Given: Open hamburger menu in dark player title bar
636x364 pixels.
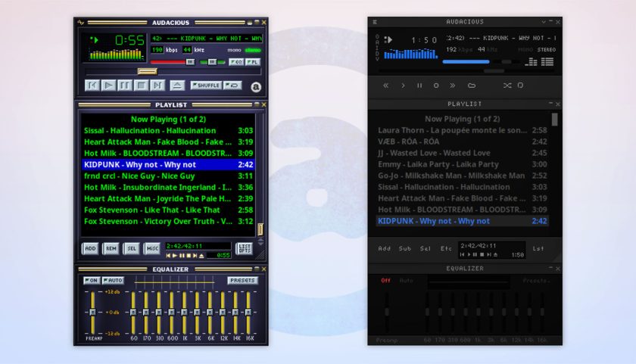Looking at the screenshot, I should 375,22.
